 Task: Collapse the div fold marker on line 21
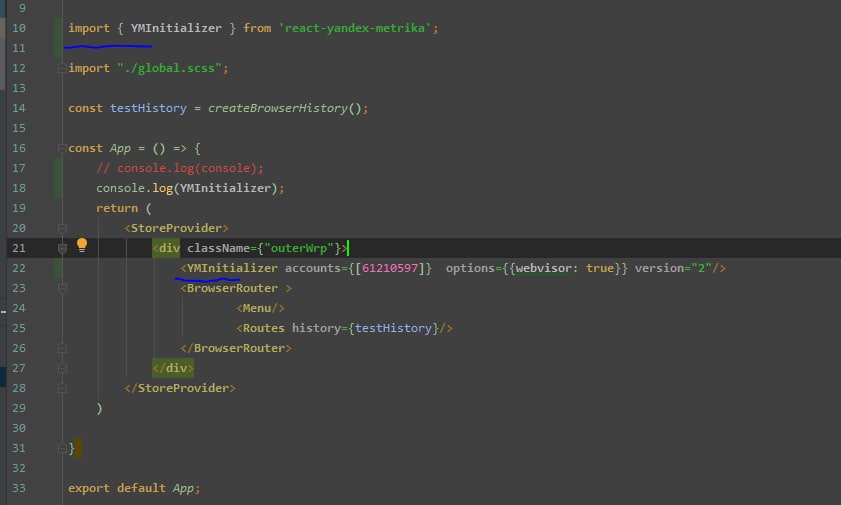coord(62,248)
